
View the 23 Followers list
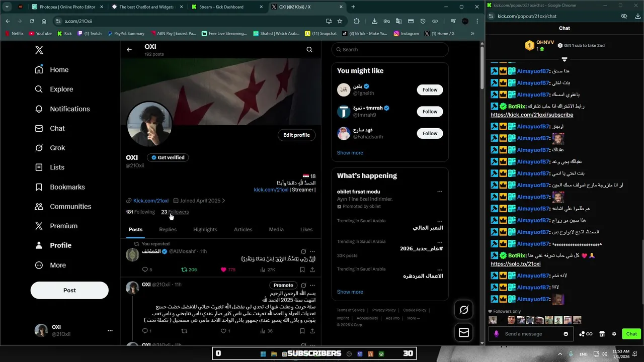175,212
